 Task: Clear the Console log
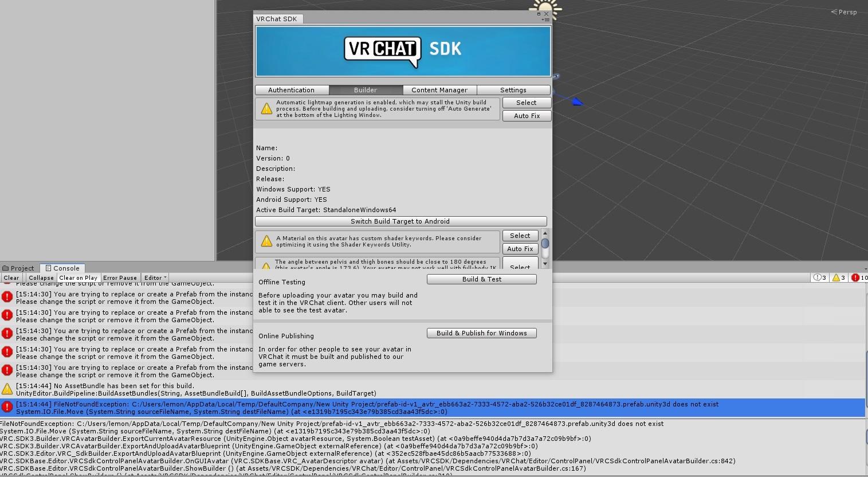point(11,277)
